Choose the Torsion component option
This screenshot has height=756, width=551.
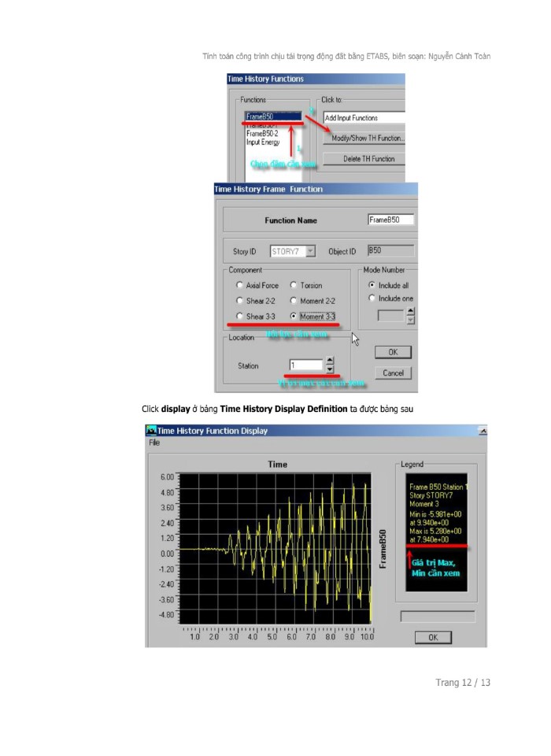294,286
